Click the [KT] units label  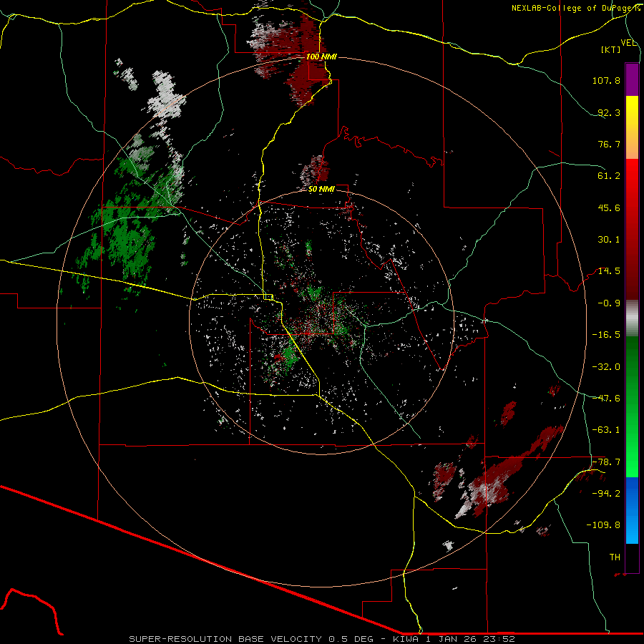(x=611, y=49)
